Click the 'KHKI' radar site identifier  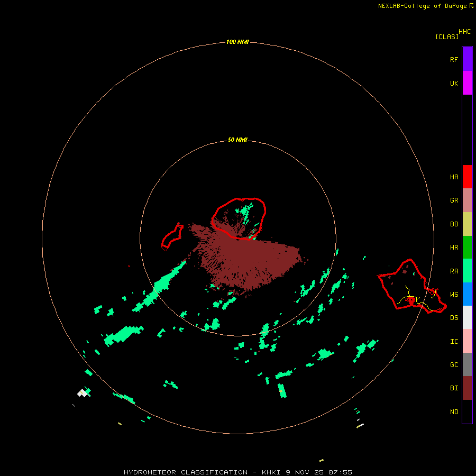coord(271,472)
